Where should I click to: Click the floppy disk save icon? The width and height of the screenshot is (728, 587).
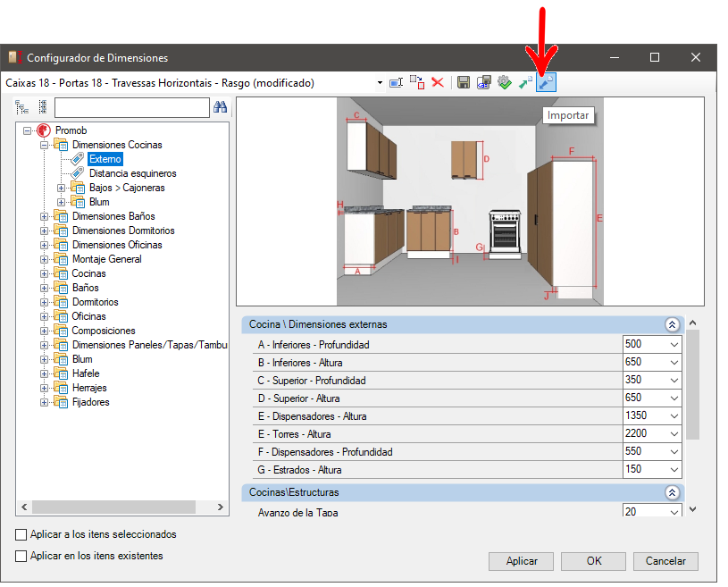(x=464, y=83)
